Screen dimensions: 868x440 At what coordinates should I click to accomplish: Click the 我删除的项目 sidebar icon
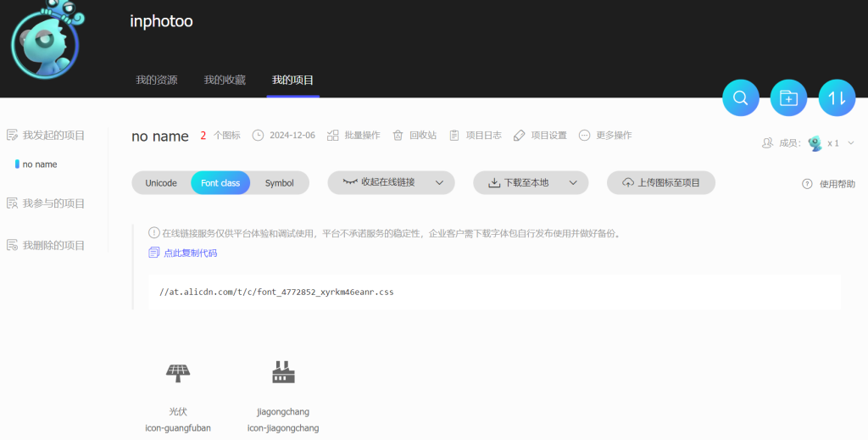pyautogui.click(x=12, y=245)
